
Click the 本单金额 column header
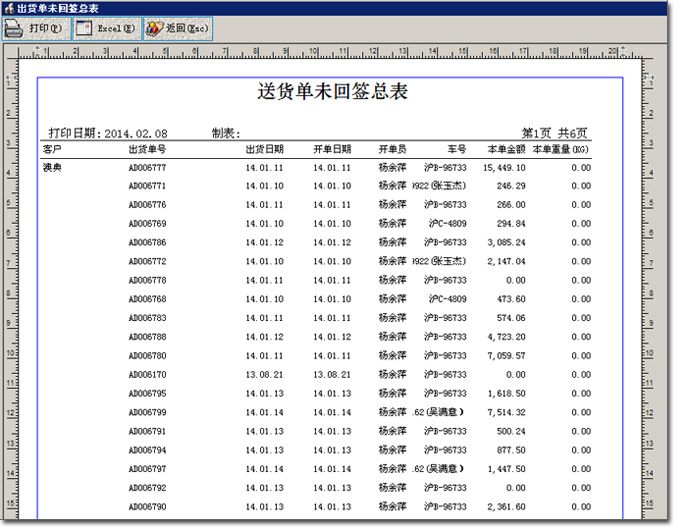506,149
